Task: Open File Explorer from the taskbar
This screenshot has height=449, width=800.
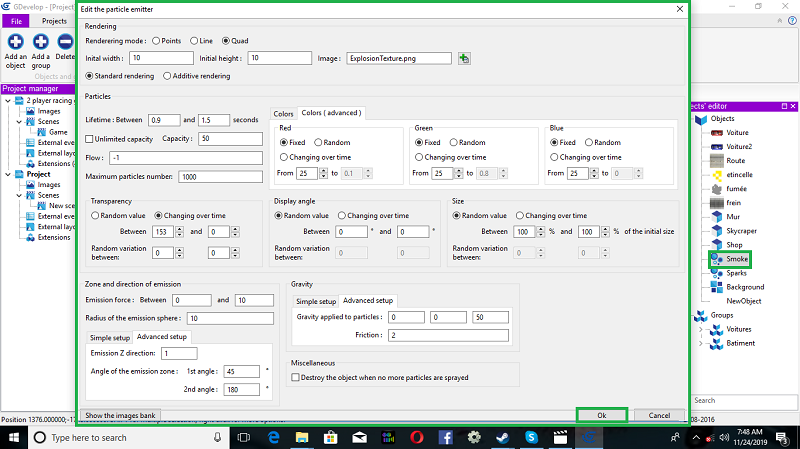Action: click(302, 437)
